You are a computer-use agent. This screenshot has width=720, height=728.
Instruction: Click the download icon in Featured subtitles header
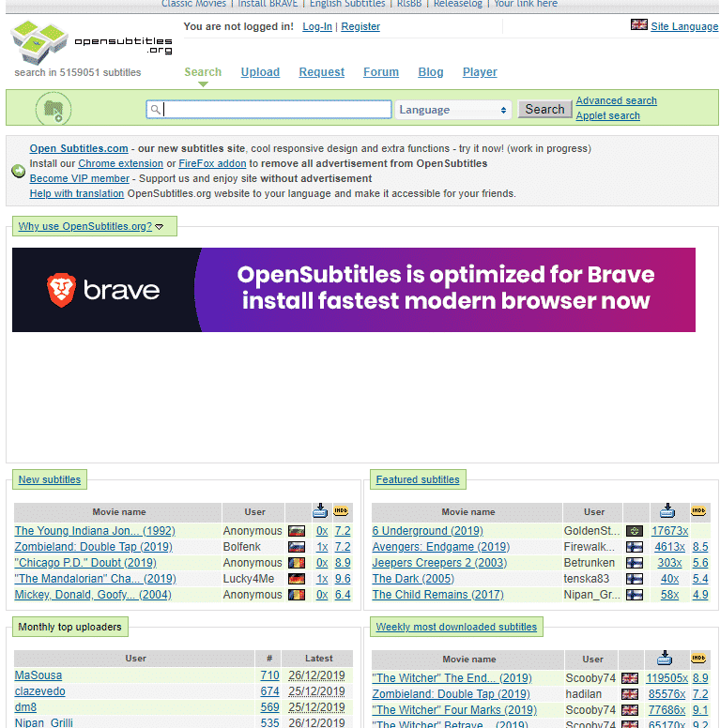point(667,511)
